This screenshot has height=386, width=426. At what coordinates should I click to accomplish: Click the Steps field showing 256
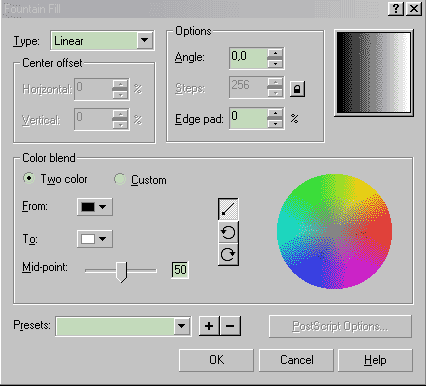248,87
